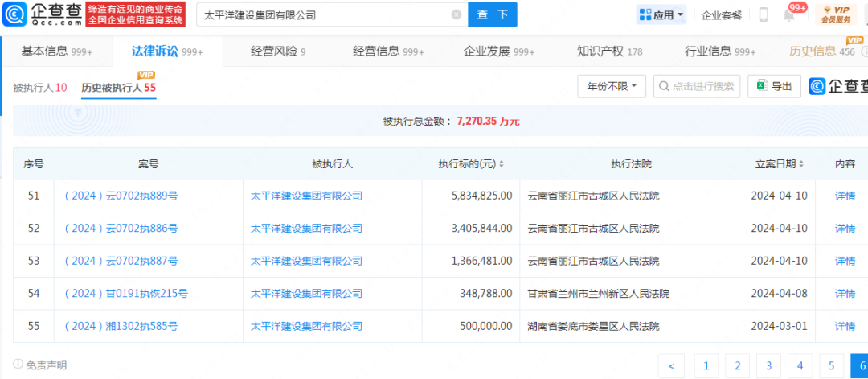This screenshot has height=379, width=868.
Task: Open the 企业套餐 link
Action: tap(721, 15)
